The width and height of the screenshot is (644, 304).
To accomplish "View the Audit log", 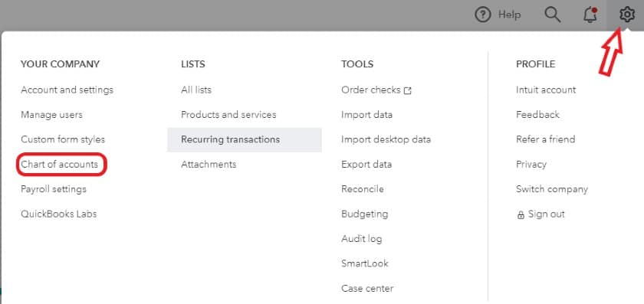I will (361, 239).
